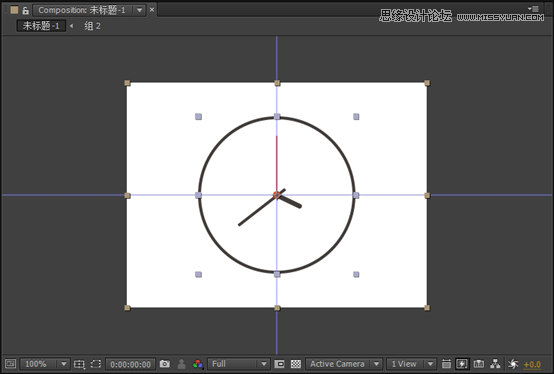Toggle Pixel Aspect Ratio Correction icon
Image resolution: width=554 pixels, height=374 pixels.
[446, 364]
